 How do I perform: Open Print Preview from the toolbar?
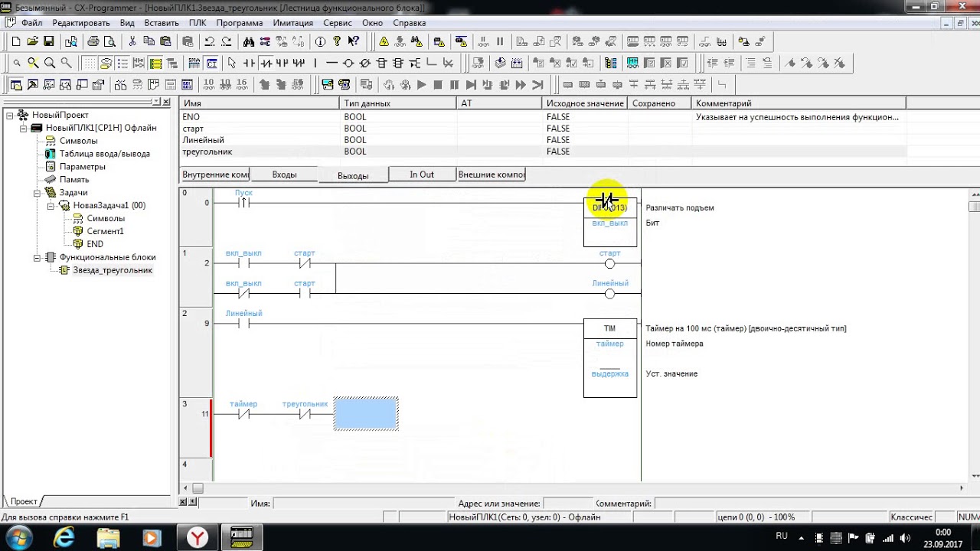[x=110, y=41]
